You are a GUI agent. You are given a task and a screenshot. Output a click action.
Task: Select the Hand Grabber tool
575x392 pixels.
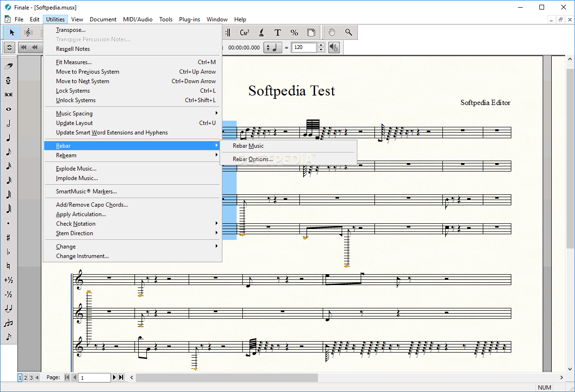[332, 32]
